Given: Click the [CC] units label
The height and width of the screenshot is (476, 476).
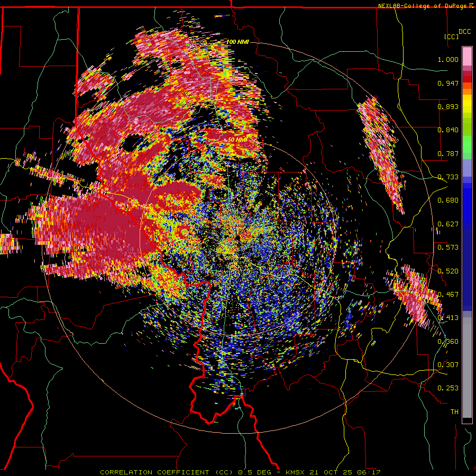Looking at the screenshot, I should click(x=451, y=36).
